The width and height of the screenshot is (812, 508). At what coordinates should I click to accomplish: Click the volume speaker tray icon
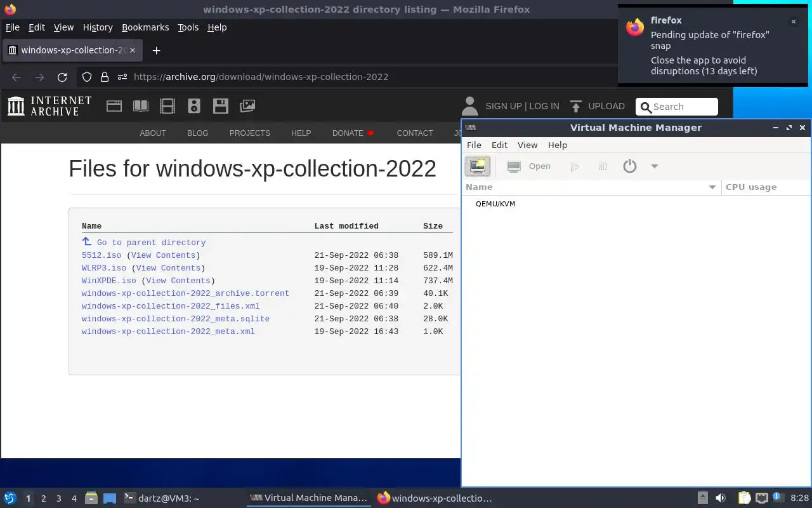(721, 498)
